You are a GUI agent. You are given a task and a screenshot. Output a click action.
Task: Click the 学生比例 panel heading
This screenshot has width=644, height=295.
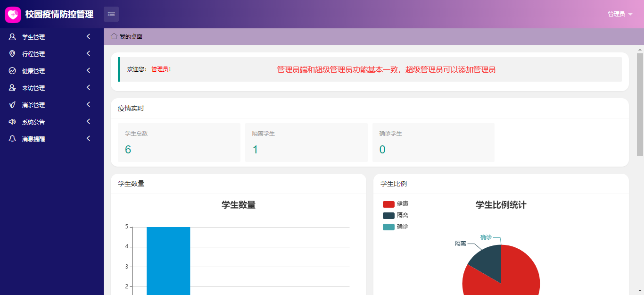click(394, 184)
